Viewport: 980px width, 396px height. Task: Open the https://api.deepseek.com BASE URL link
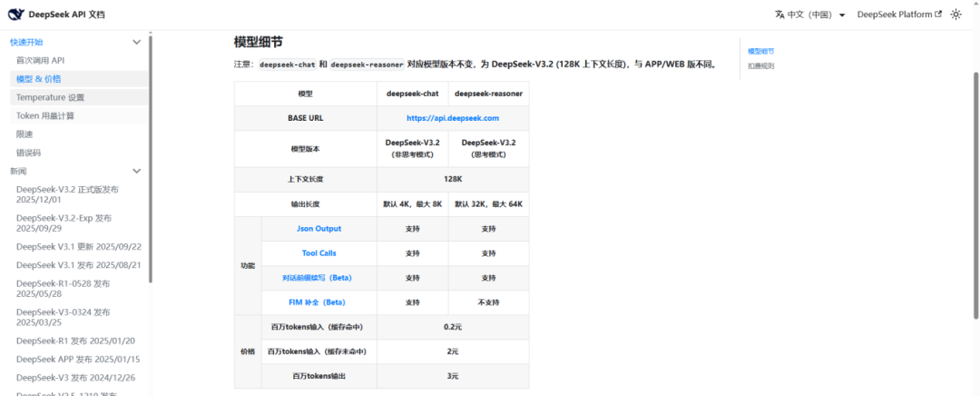tap(453, 117)
